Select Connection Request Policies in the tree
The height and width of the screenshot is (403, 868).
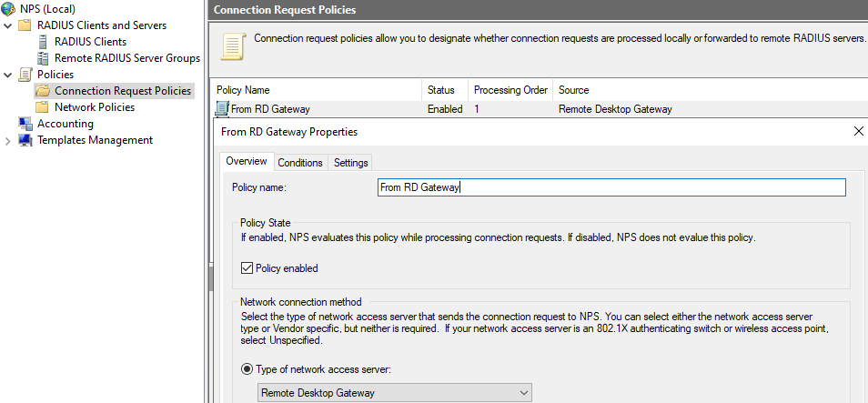122,91
